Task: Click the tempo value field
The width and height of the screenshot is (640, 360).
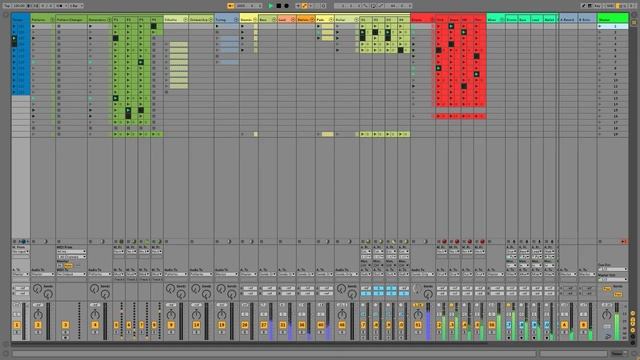Action: click(x=19, y=6)
